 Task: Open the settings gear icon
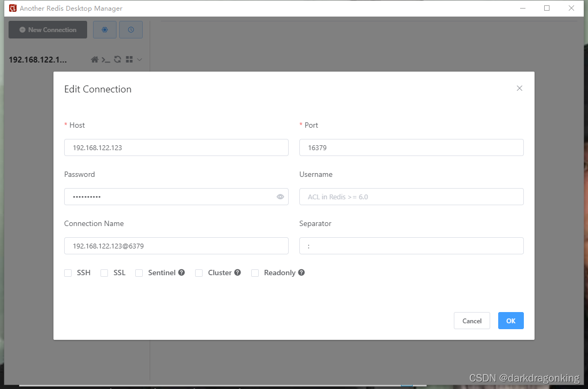(x=104, y=29)
